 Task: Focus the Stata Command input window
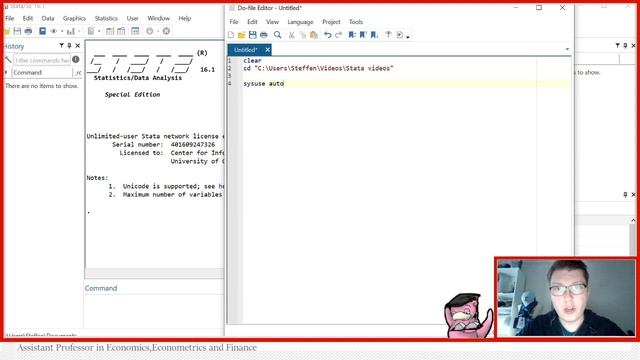coord(154,311)
